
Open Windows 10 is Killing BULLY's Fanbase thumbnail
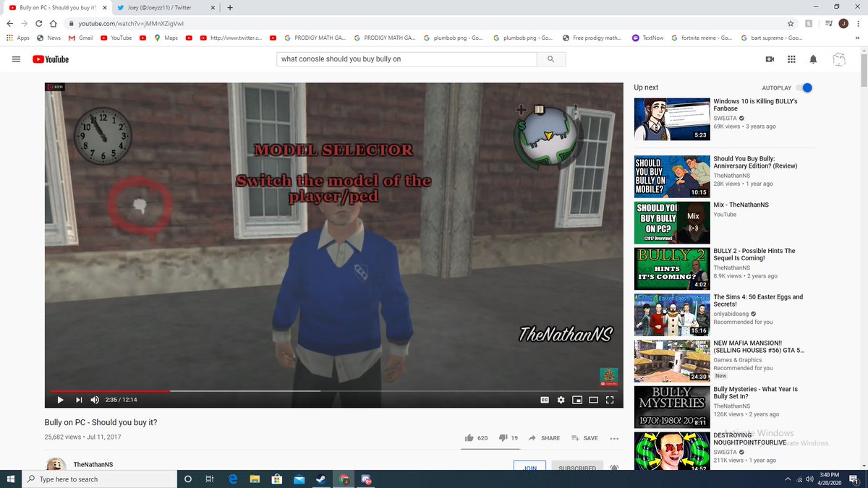672,119
